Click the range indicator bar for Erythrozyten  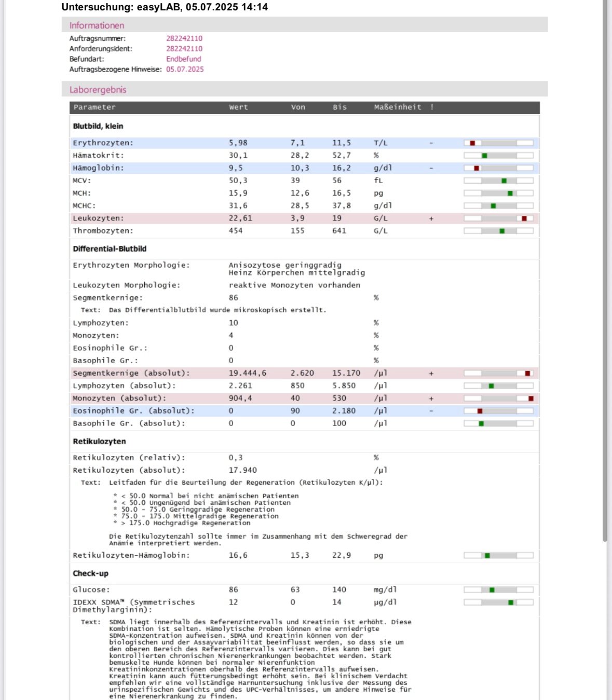(x=498, y=143)
